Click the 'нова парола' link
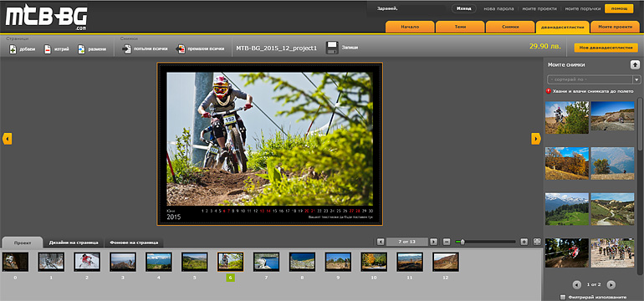 [x=498, y=8]
